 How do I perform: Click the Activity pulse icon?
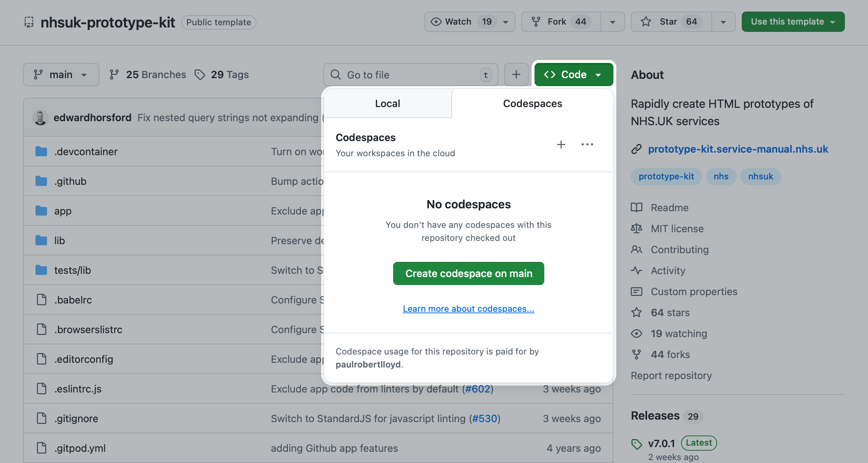click(x=636, y=271)
